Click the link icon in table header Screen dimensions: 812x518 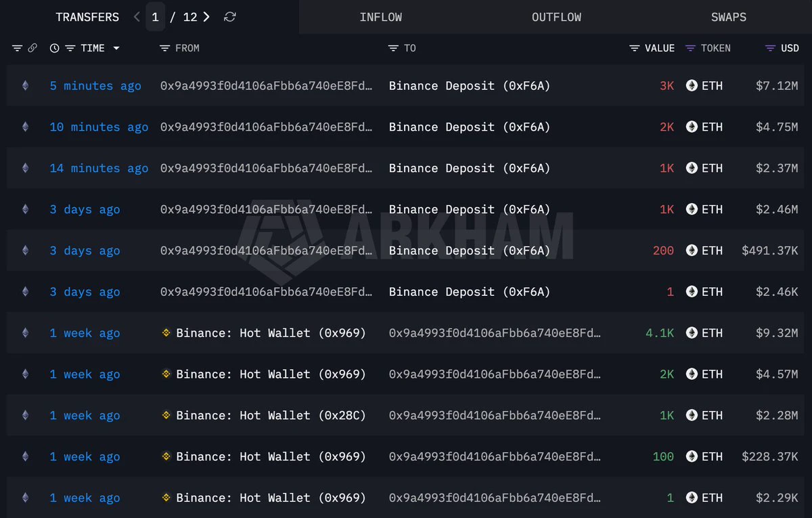click(x=32, y=48)
